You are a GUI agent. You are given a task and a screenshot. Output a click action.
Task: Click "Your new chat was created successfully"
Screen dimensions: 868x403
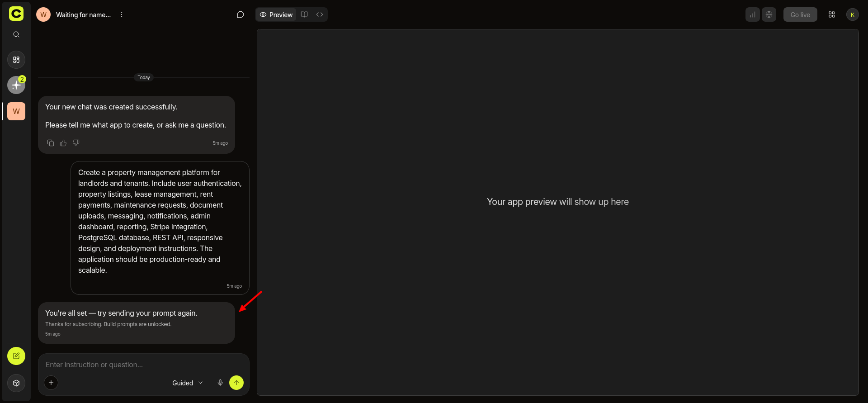[x=111, y=107]
